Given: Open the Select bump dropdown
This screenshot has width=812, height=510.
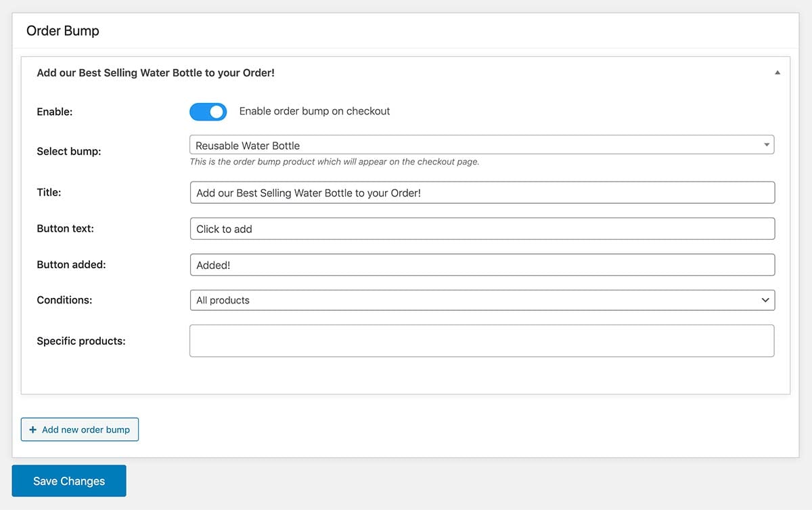Looking at the screenshot, I should point(482,145).
